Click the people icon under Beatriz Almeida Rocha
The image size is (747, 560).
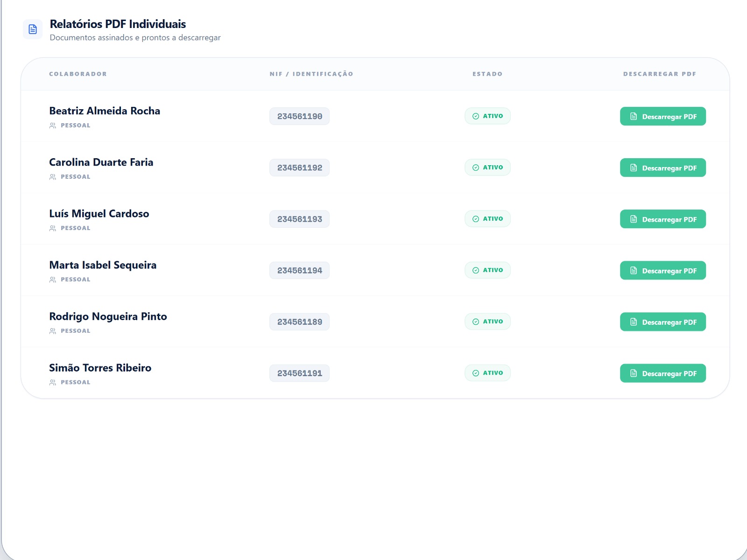(x=53, y=126)
